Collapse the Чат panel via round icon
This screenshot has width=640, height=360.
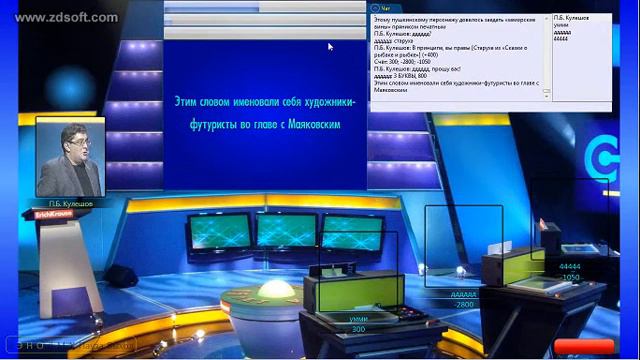tap(375, 8)
